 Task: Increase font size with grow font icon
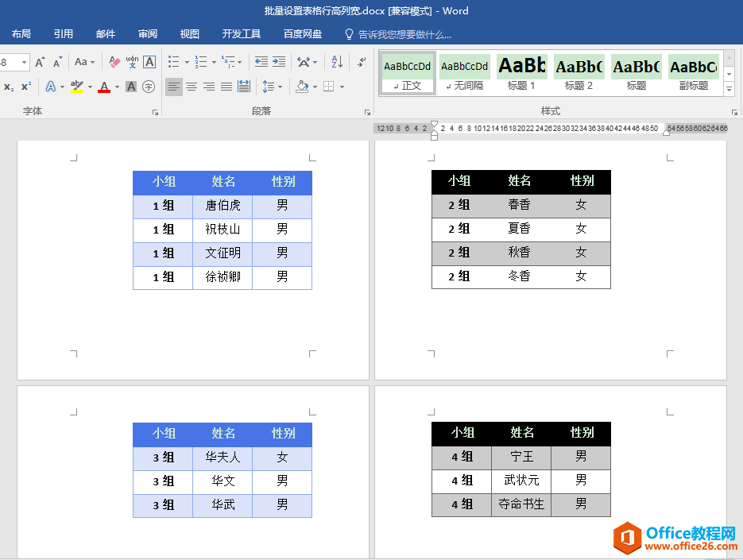click(41, 62)
